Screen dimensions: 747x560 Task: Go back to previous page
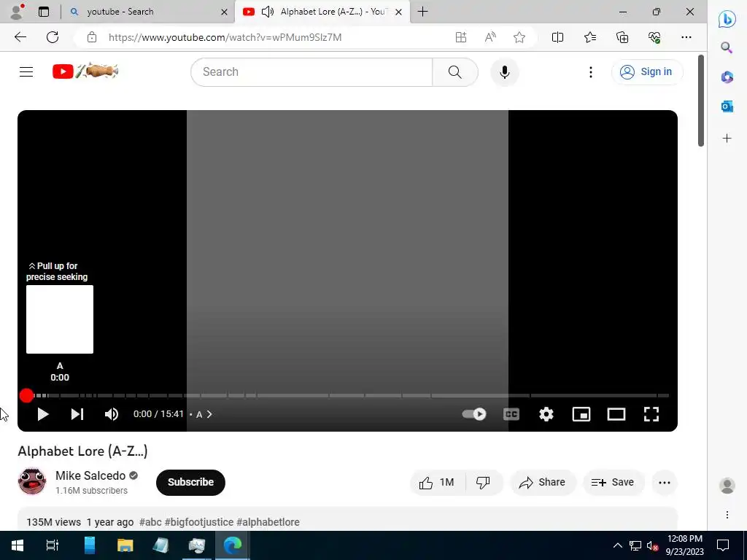pyautogui.click(x=20, y=37)
